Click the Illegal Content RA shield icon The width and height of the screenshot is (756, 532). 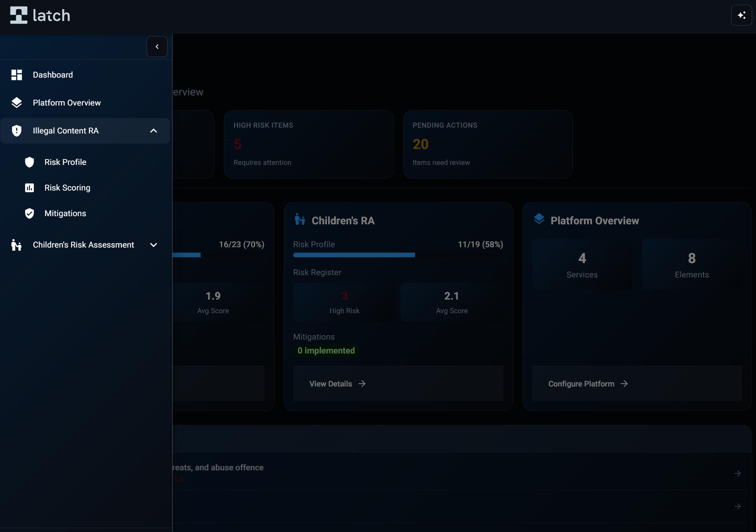click(17, 131)
